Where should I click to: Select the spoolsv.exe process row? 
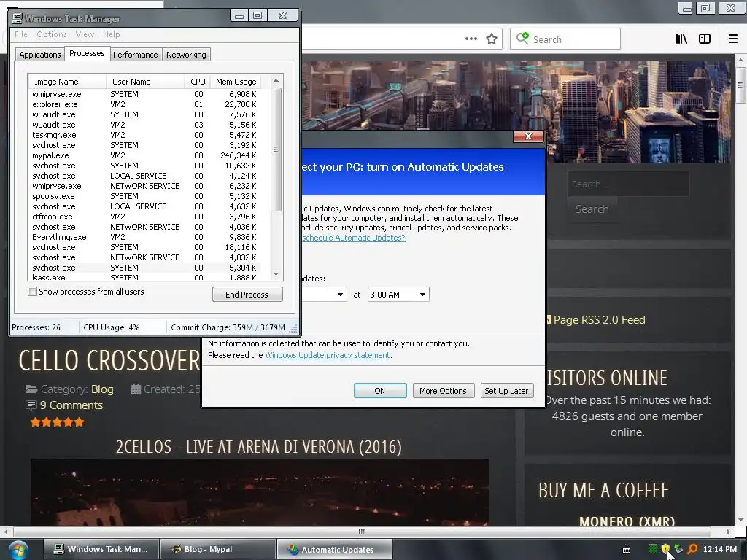coord(144,196)
